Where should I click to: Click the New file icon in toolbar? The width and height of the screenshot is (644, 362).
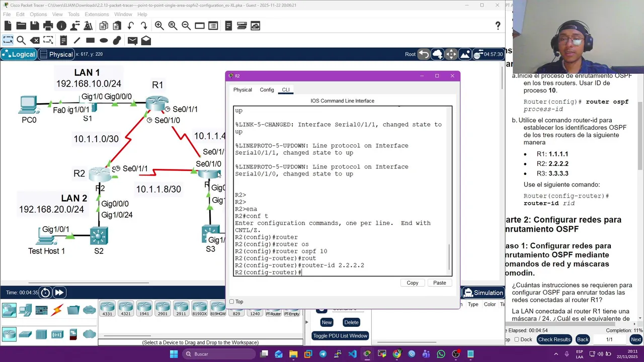(8, 26)
